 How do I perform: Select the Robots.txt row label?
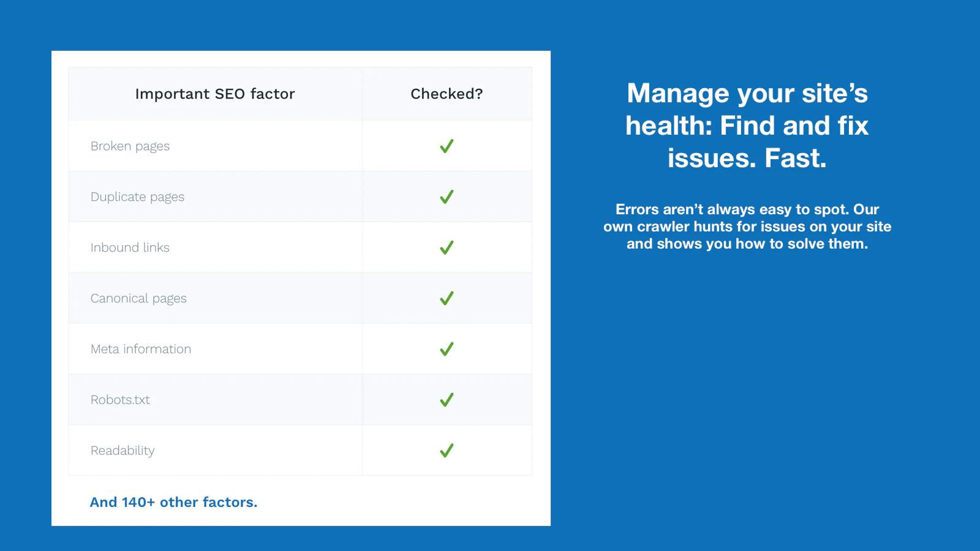120,400
